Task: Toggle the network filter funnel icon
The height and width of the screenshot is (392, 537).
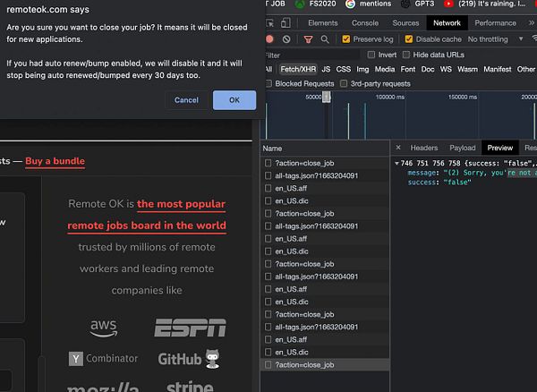Action: click(308, 39)
